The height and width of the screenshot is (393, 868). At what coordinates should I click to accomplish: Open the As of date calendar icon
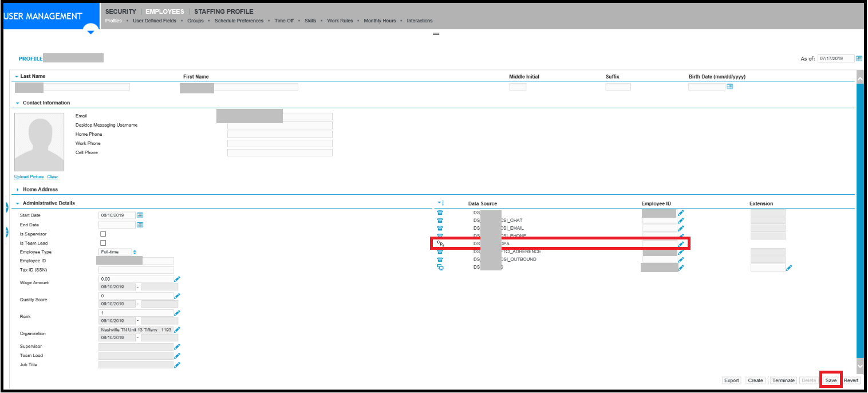tap(859, 58)
